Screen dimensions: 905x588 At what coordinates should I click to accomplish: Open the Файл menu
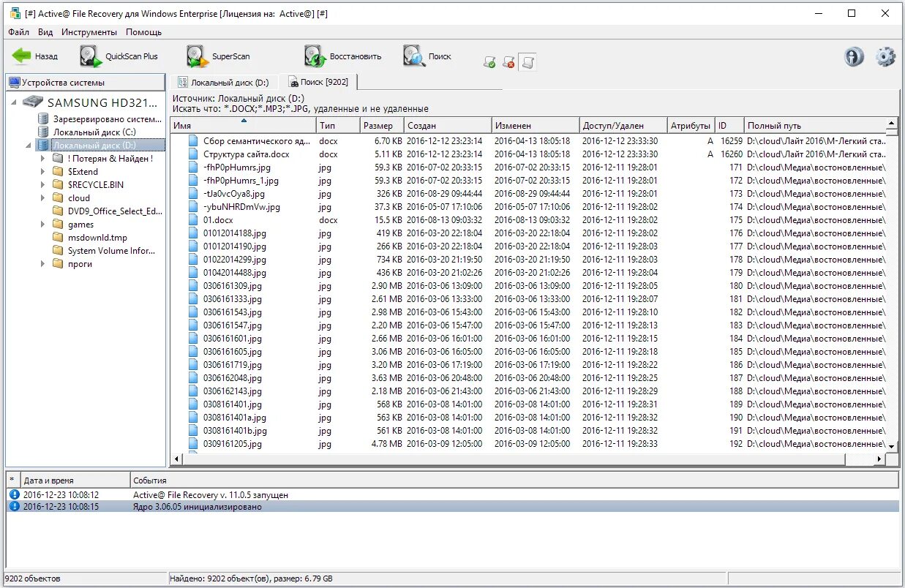coord(18,32)
